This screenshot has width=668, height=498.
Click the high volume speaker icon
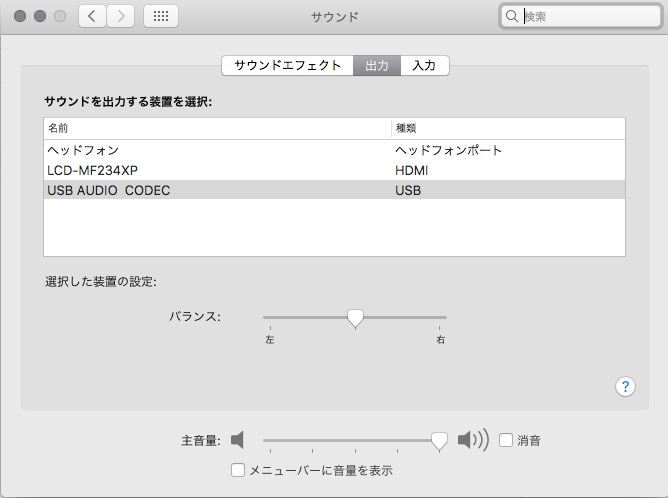pos(473,440)
